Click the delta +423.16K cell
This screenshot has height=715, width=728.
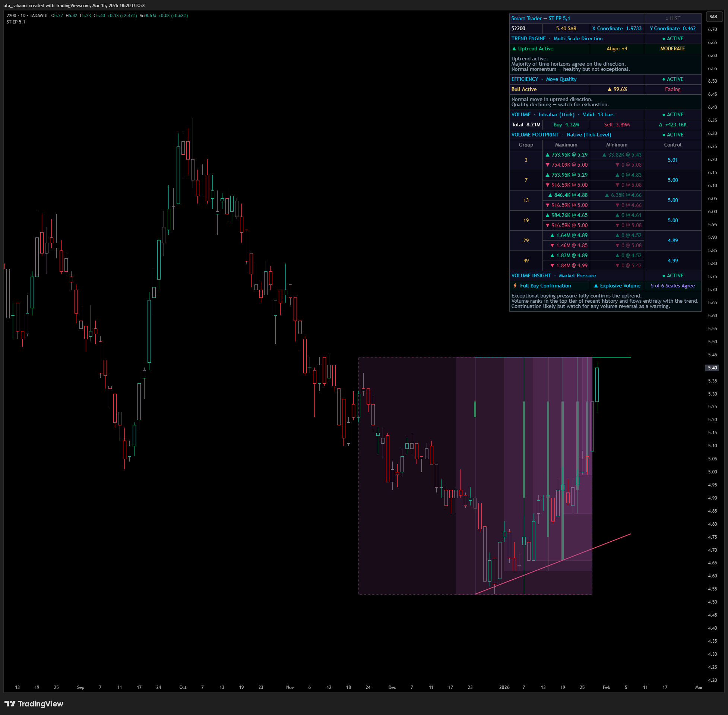click(672, 125)
